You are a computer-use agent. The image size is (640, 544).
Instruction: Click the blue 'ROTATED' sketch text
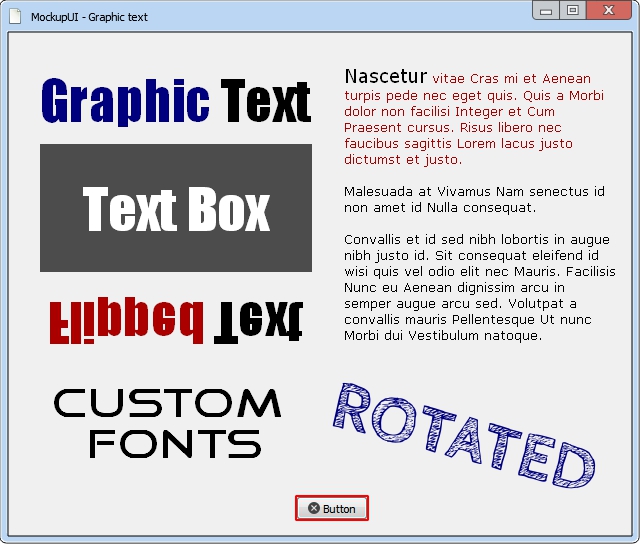coord(464,436)
